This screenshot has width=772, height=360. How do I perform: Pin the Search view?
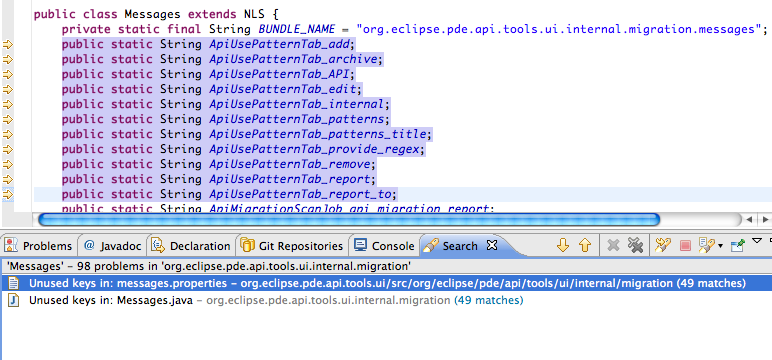[738, 245]
